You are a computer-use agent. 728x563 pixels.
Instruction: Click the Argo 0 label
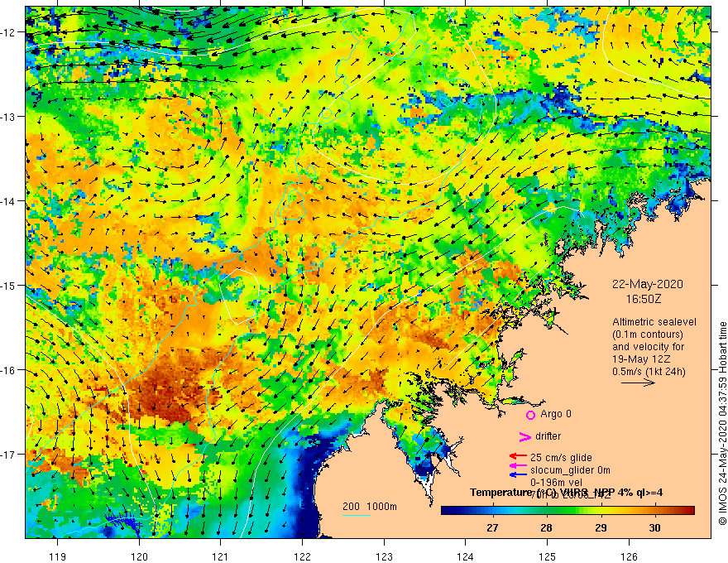point(556,414)
